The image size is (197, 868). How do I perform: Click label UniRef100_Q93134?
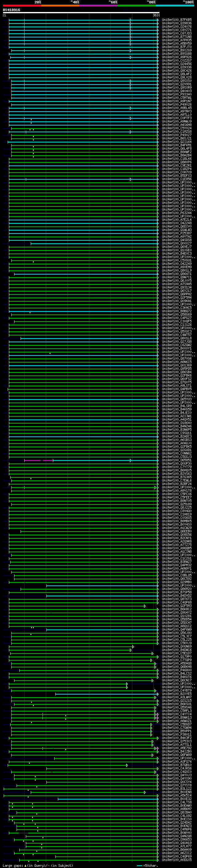pos(177,287)
